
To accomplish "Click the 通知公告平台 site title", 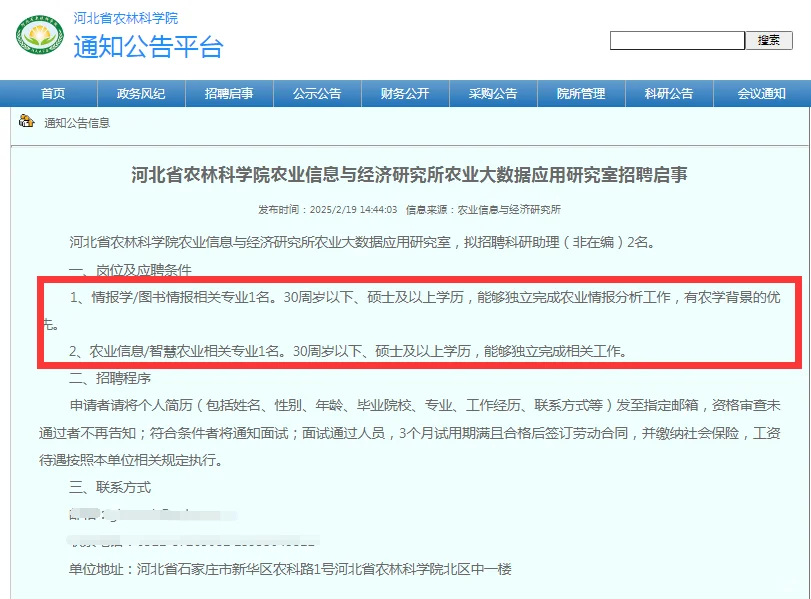I will point(148,47).
